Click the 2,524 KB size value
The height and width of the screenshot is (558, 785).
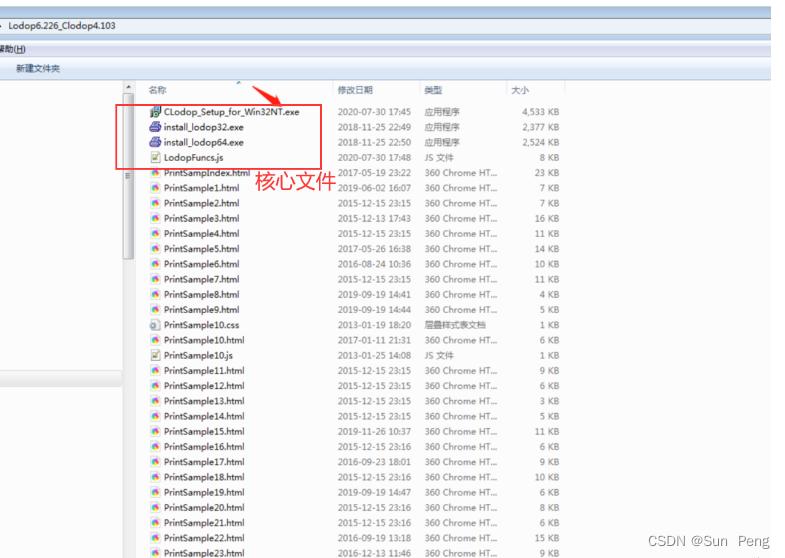541,143
